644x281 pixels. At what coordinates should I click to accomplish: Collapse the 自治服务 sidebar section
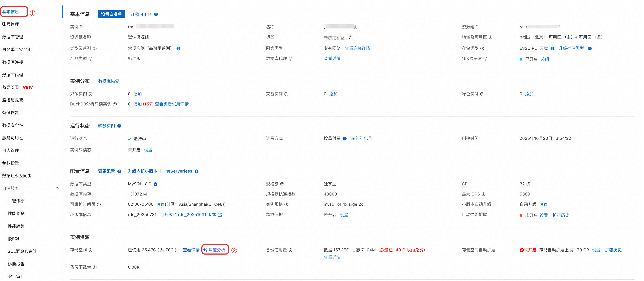57,188
